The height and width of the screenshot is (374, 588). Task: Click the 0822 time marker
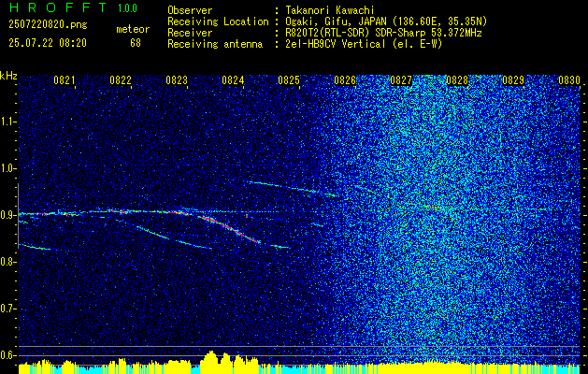click(x=121, y=79)
